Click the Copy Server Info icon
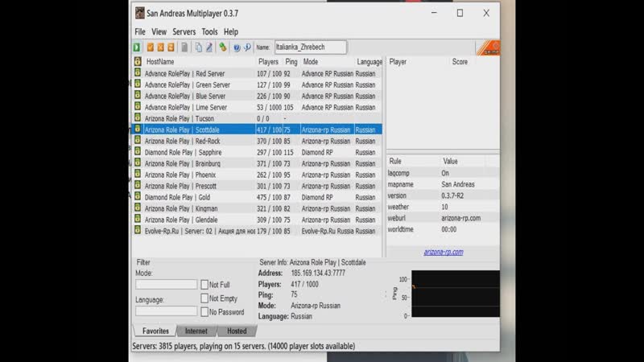This screenshot has width=644, height=362. (x=198, y=47)
